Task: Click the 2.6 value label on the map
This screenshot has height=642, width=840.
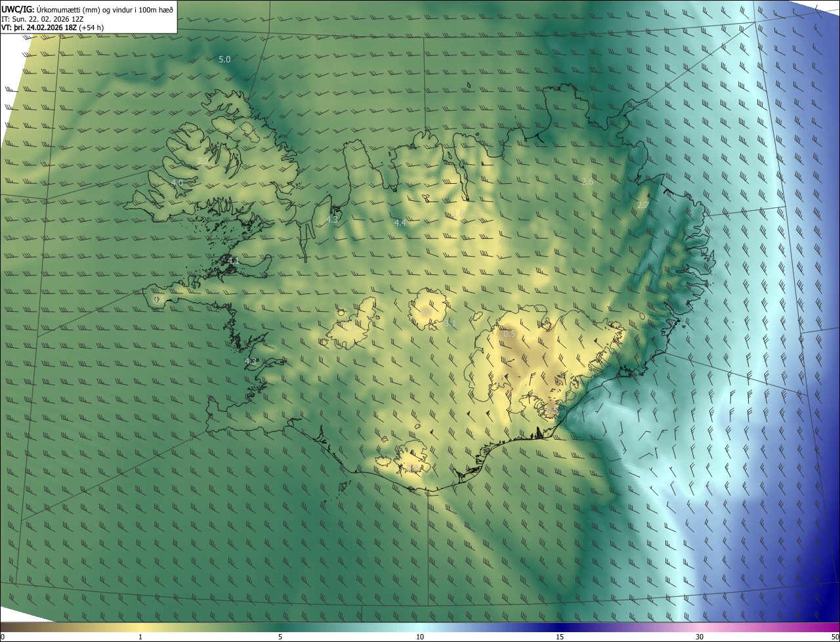Action: [587, 182]
